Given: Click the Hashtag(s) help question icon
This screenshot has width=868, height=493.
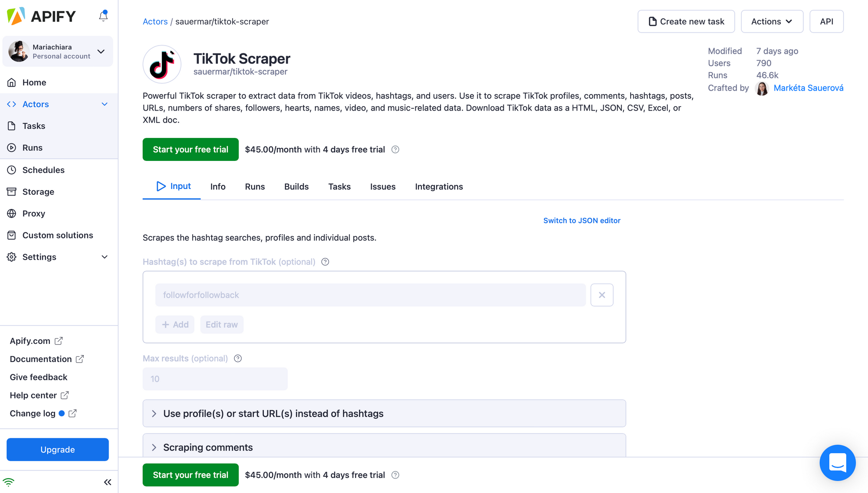Looking at the screenshot, I should pyautogui.click(x=325, y=262).
